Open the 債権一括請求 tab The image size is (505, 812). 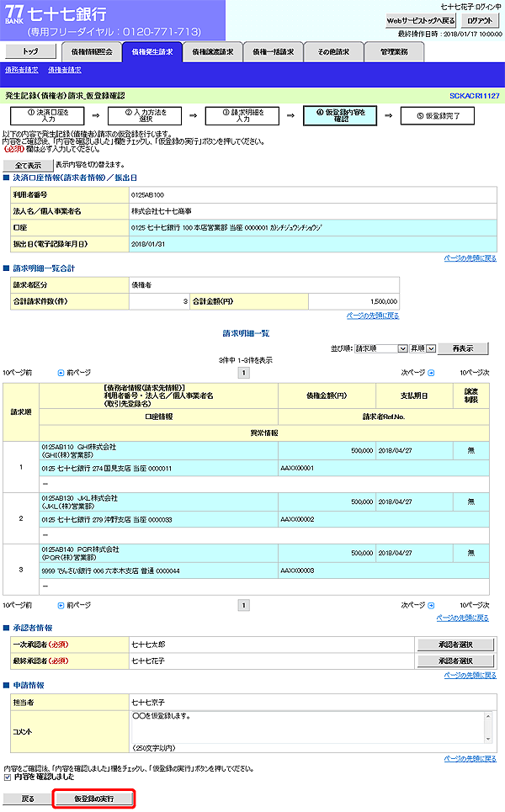pos(274,52)
